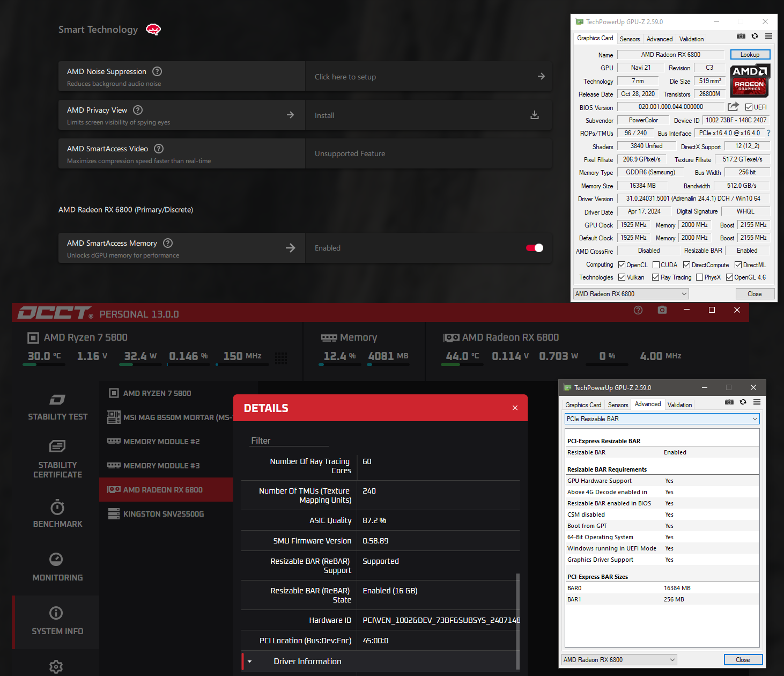The width and height of the screenshot is (784, 676).
Task: Click the Details dialog vertical scrollbar
Action: tap(517, 621)
